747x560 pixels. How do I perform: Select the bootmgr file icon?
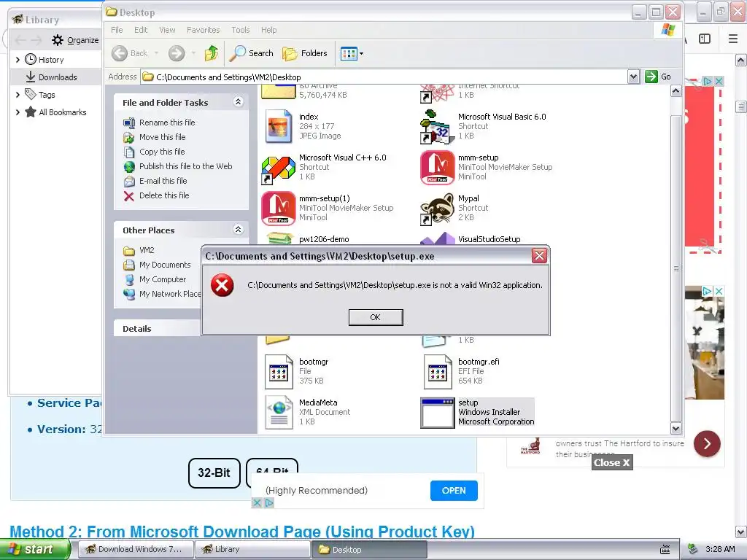(x=279, y=372)
